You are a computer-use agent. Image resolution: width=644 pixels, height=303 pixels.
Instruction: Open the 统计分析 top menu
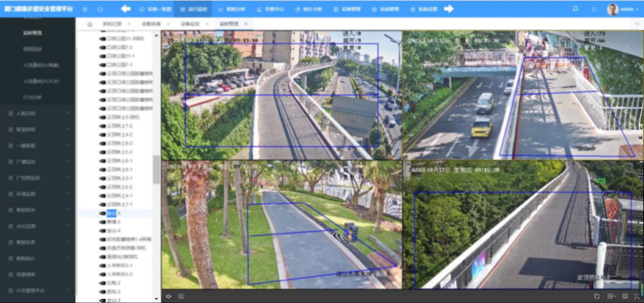pos(309,9)
